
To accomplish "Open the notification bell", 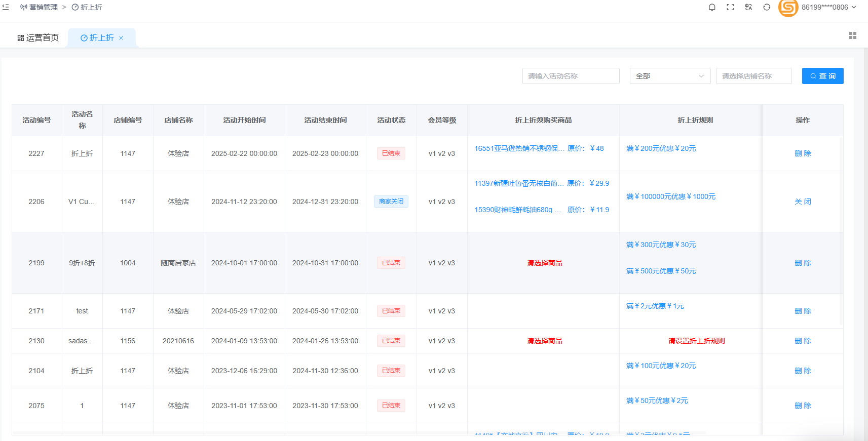I will coord(712,7).
